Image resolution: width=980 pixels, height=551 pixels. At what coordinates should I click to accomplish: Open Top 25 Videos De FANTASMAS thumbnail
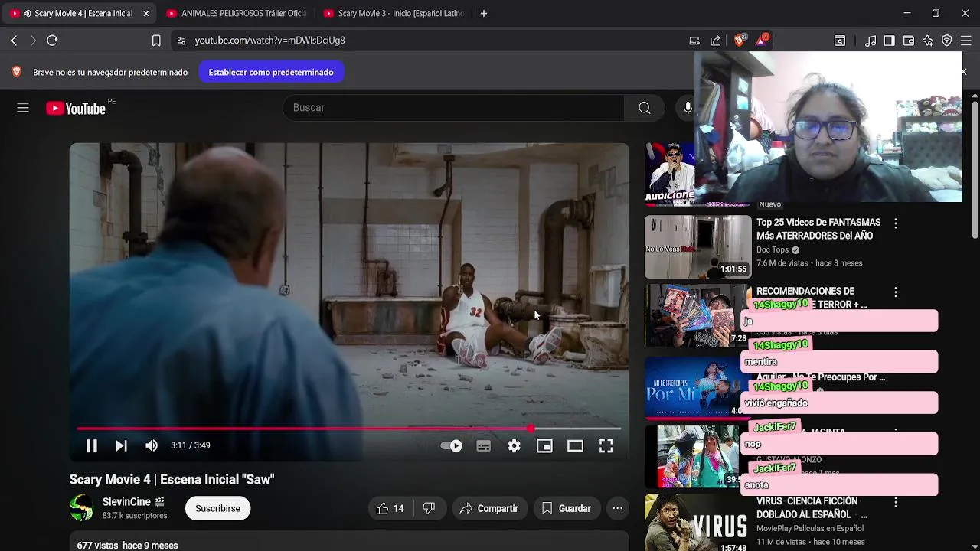698,246
